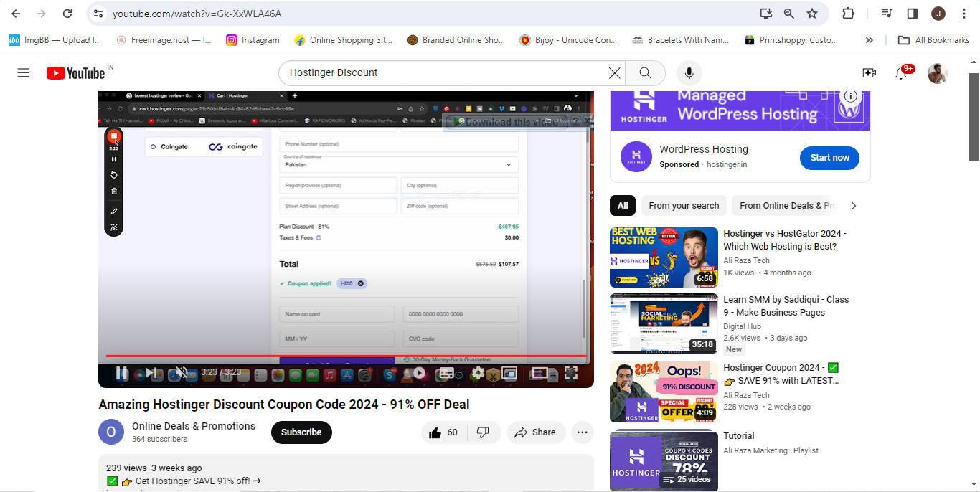Open Hostinger Coupon 2024 video thumbnail
Image resolution: width=980 pixels, height=492 pixels.
coord(664,392)
